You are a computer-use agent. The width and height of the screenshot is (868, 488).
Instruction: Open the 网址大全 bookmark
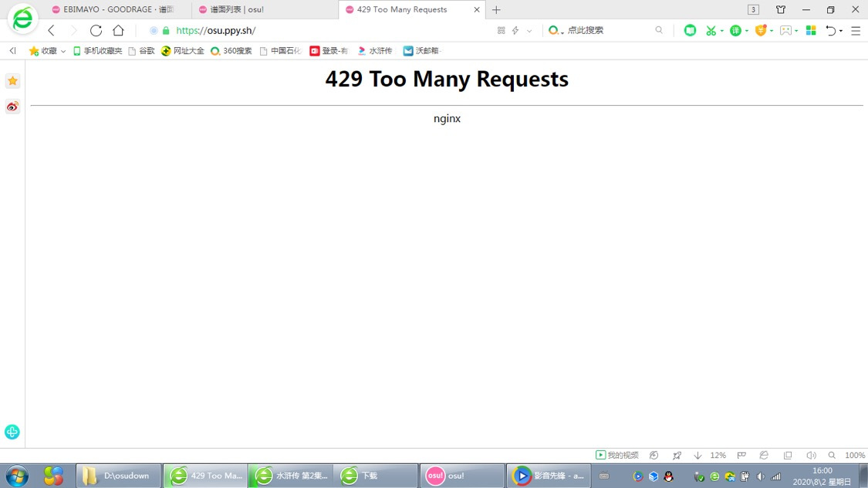coord(183,51)
